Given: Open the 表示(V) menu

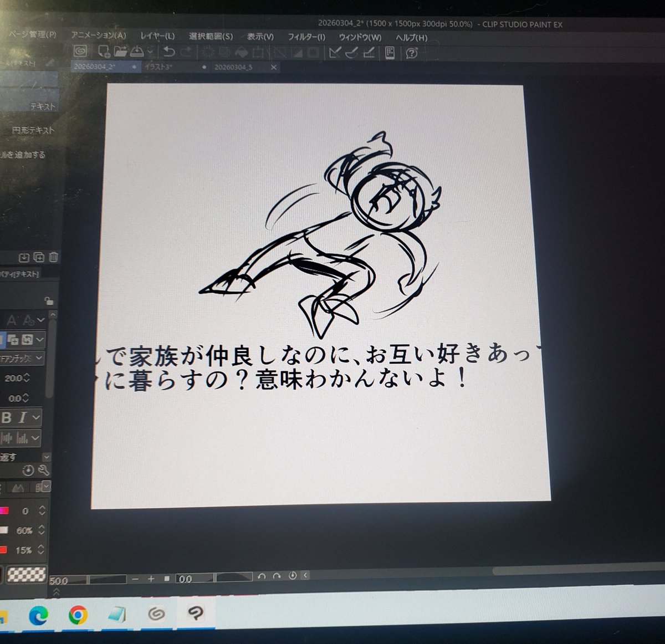Looking at the screenshot, I should click(x=260, y=37).
